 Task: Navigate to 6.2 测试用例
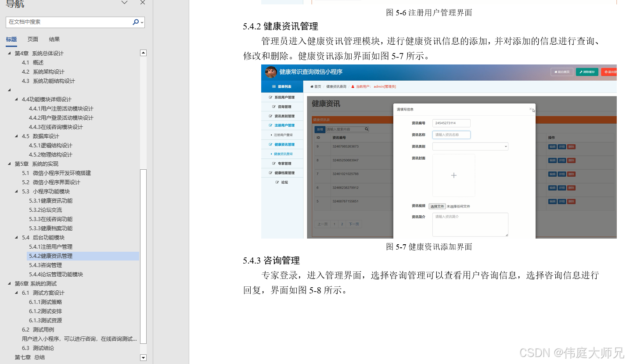click(x=38, y=330)
